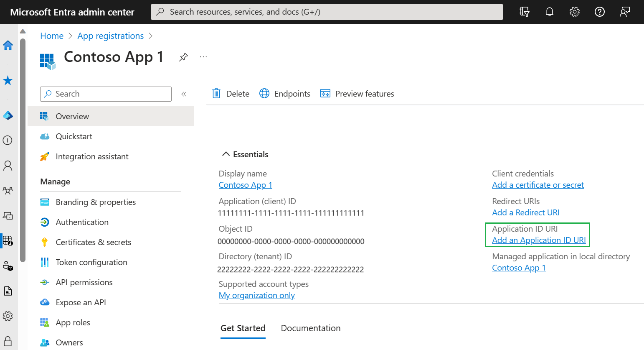Open the settings gear in the top bar
Image resolution: width=644 pixels, height=350 pixels.
pyautogui.click(x=575, y=12)
